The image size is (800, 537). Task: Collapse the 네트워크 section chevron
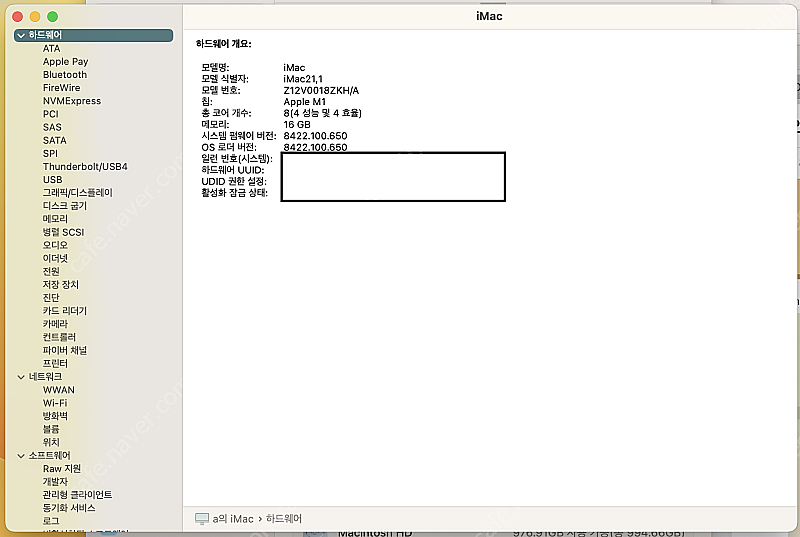pos(21,377)
